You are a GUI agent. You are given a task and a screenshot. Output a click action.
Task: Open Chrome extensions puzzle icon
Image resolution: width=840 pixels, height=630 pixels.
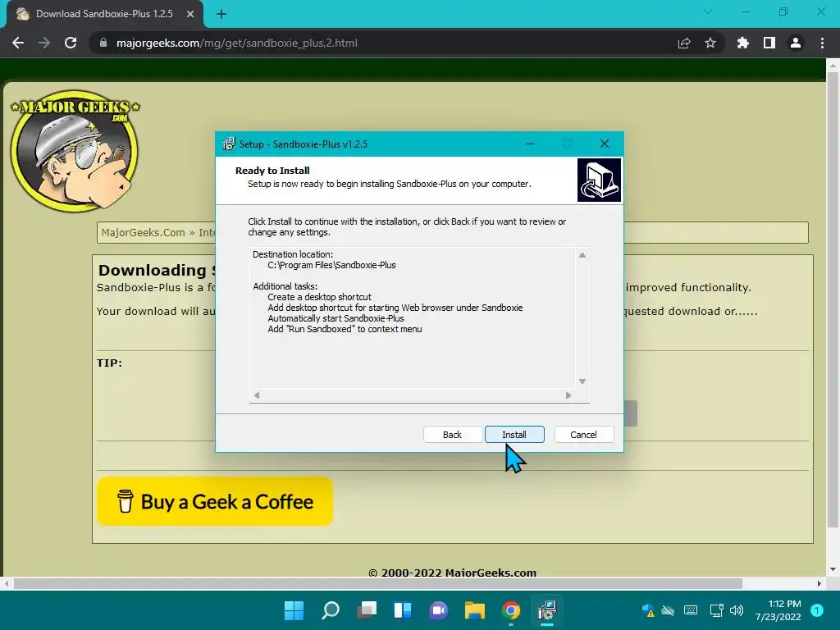coord(743,43)
